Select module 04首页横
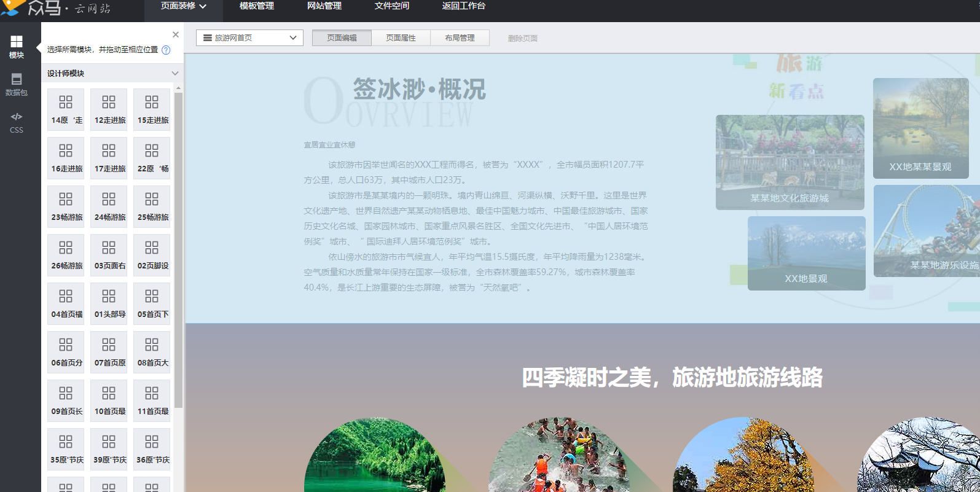Image resolution: width=980 pixels, height=492 pixels. [66, 303]
